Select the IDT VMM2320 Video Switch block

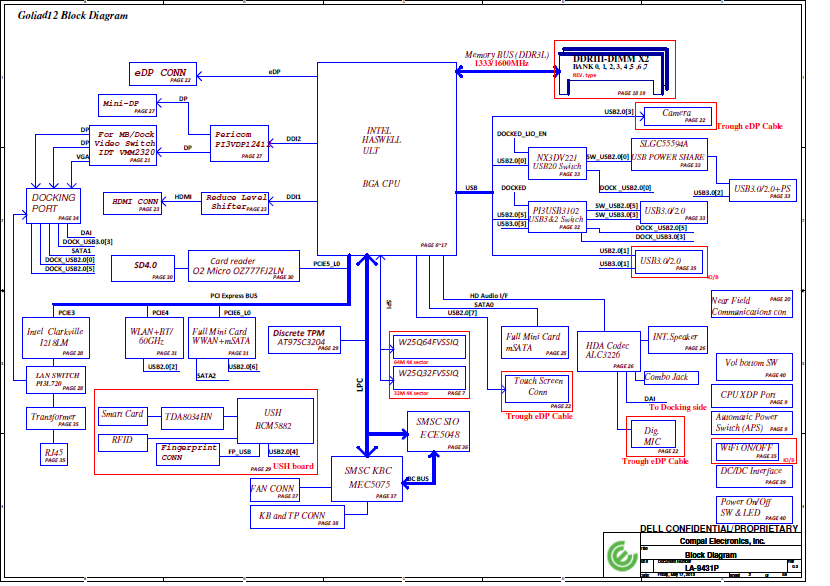(123, 146)
